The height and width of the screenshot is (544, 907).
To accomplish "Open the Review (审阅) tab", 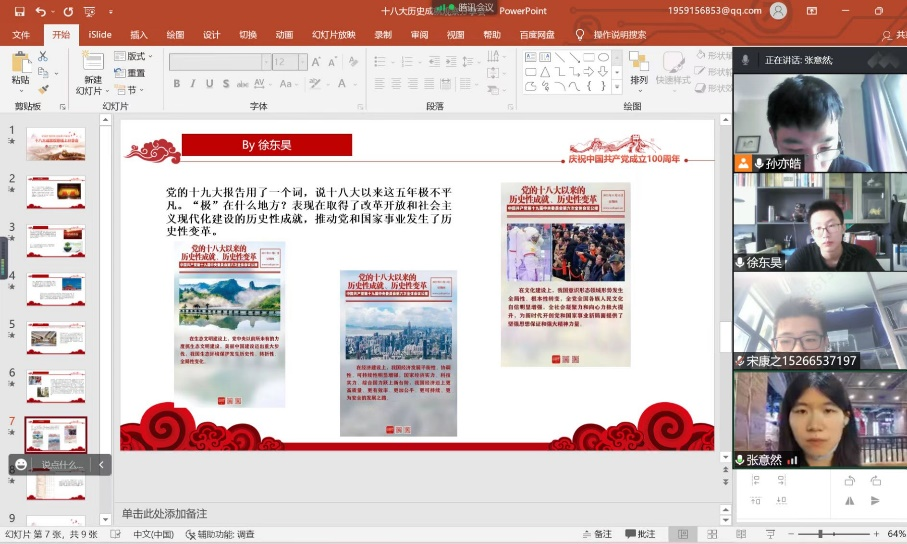I will click(x=419, y=35).
